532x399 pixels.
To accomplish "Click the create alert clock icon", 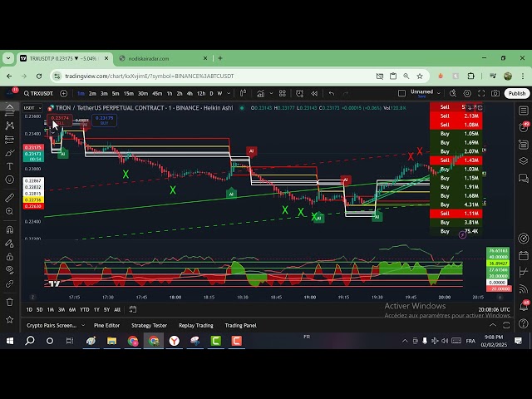I will 299,93.
